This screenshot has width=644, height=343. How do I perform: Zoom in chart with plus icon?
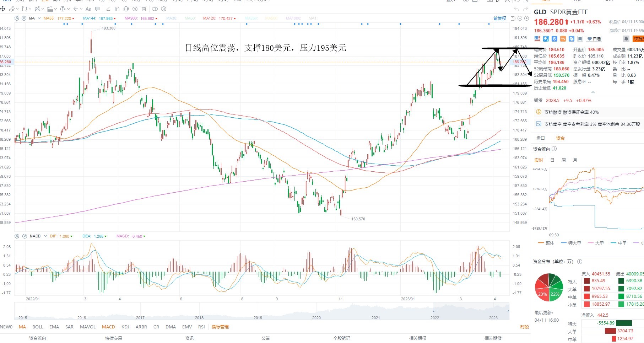pyautogui.click(x=526, y=18)
